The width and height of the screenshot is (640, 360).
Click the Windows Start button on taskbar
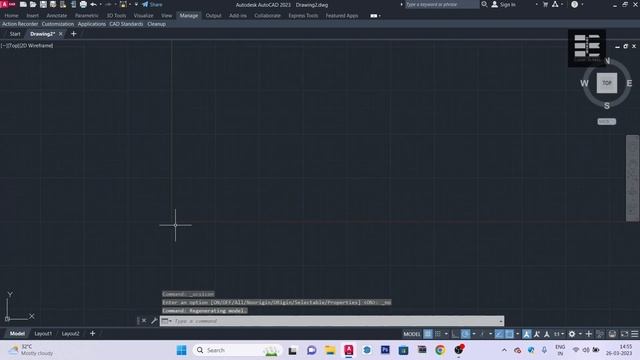tap(181, 350)
